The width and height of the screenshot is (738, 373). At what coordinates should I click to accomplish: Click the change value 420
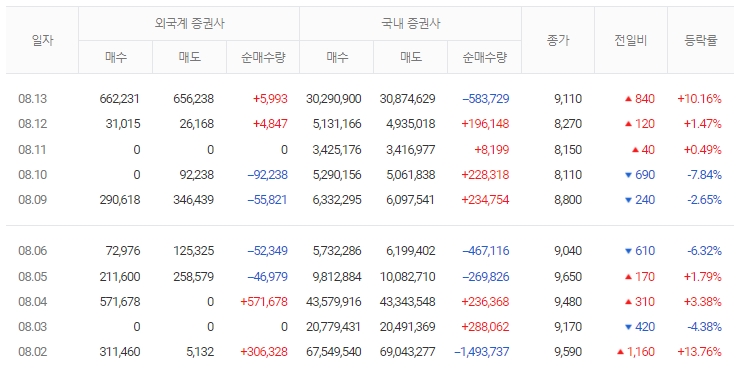[645, 326]
